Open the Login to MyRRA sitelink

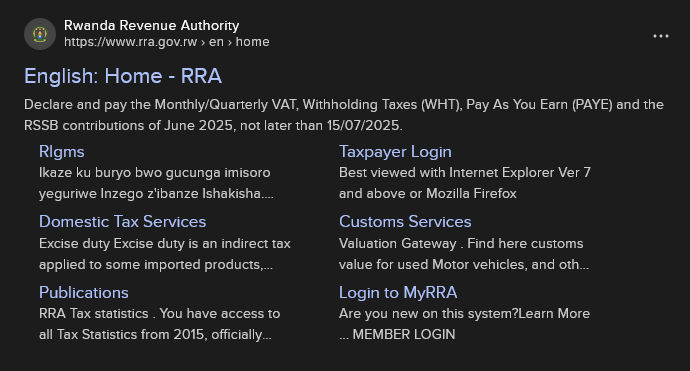(x=398, y=293)
